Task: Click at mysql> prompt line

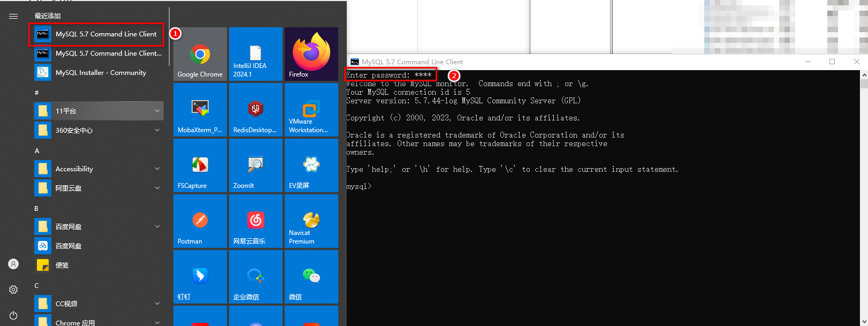Action: (359, 186)
